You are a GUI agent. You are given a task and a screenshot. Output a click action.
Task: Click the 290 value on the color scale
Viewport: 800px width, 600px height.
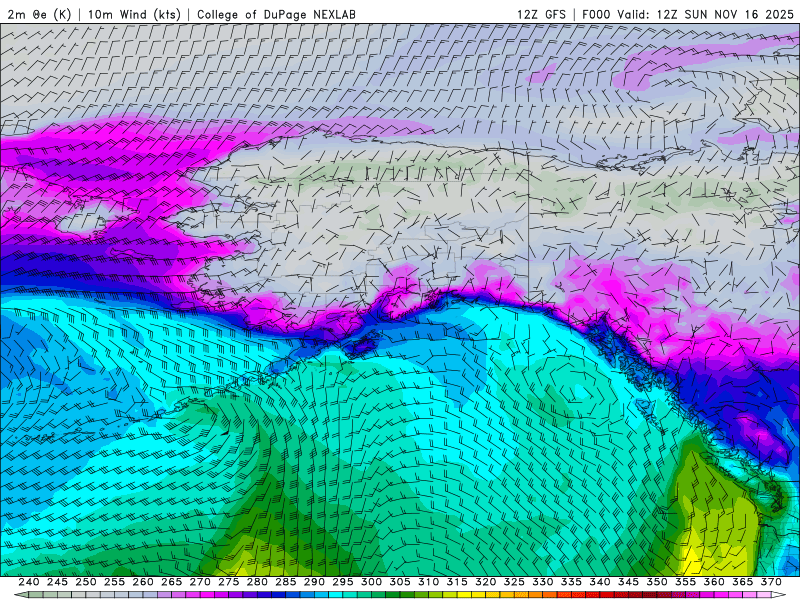(314, 582)
